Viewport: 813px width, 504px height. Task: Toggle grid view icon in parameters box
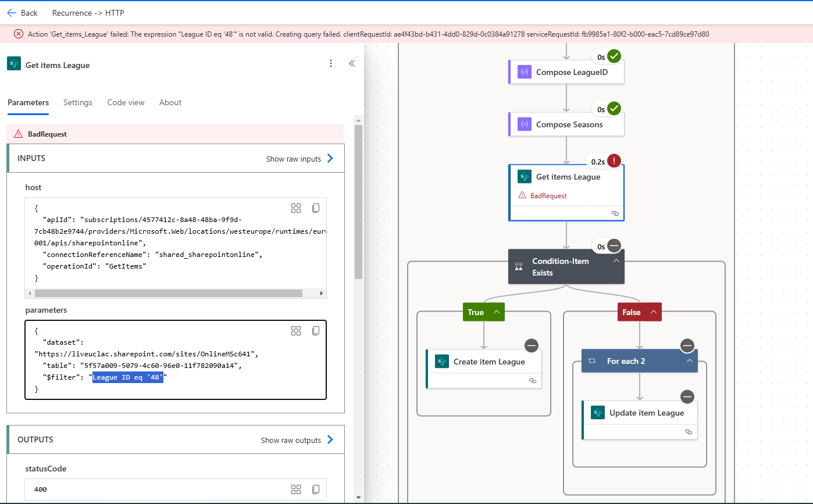pos(296,331)
